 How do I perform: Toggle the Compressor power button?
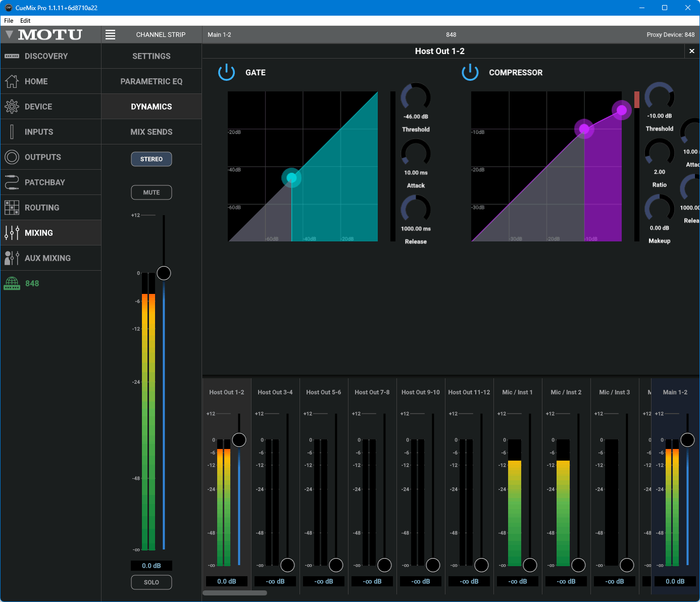(470, 72)
